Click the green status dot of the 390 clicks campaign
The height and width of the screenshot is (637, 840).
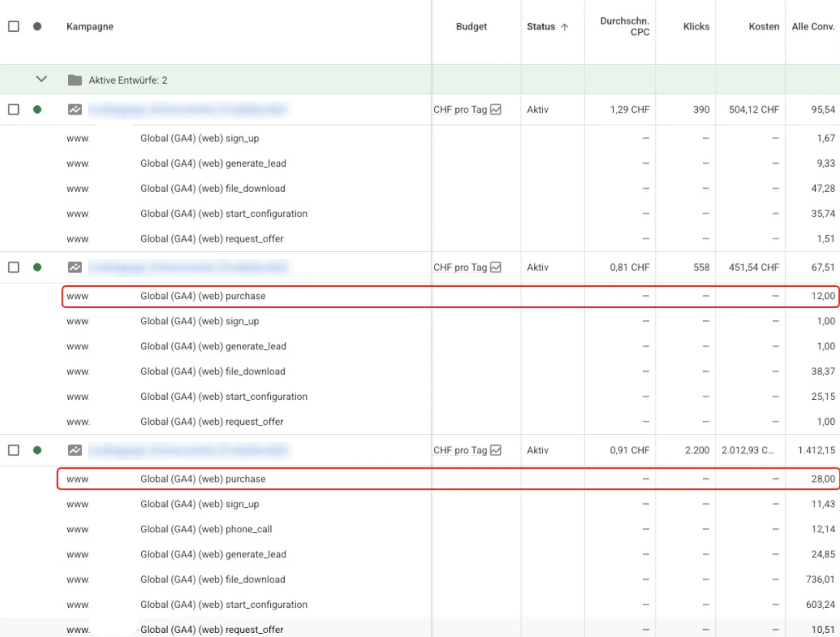tap(37, 109)
